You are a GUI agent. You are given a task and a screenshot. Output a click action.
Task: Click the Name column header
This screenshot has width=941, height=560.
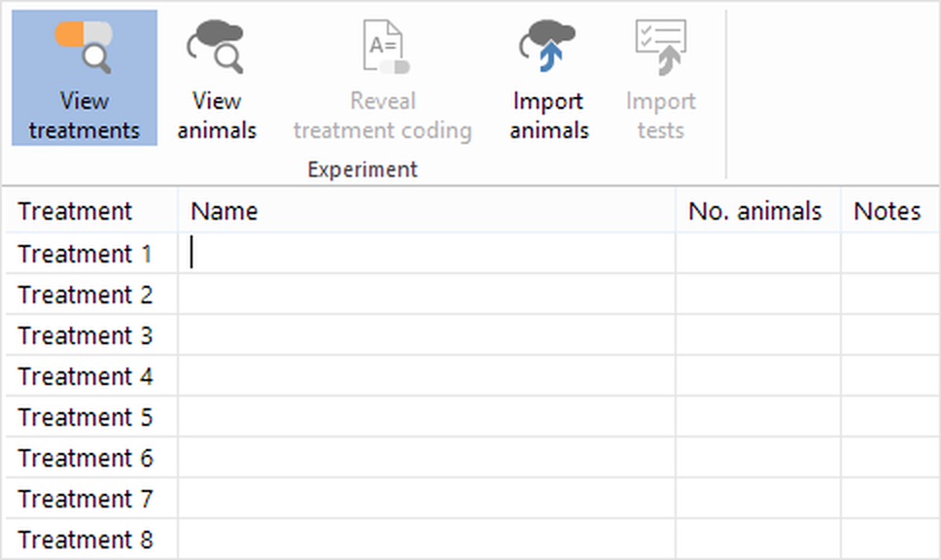(x=225, y=211)
